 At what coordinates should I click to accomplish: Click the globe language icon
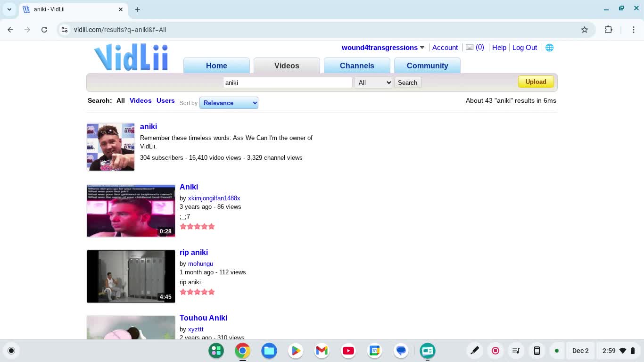[549, 48]
